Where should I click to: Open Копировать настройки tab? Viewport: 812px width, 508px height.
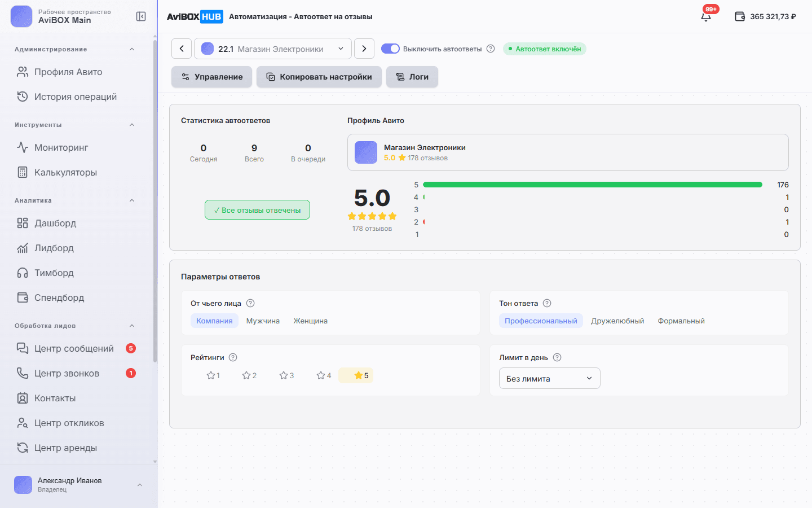click(x=319, y=77)
